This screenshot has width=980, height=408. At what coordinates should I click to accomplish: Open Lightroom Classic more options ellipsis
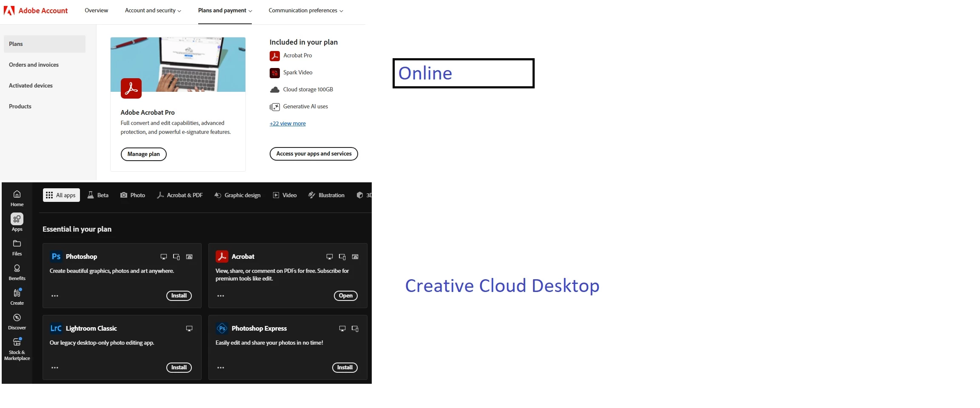(55, 368)
